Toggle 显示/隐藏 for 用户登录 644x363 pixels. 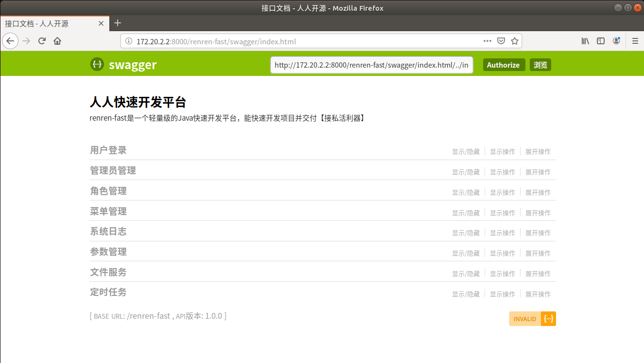click(x=466, y=152)
